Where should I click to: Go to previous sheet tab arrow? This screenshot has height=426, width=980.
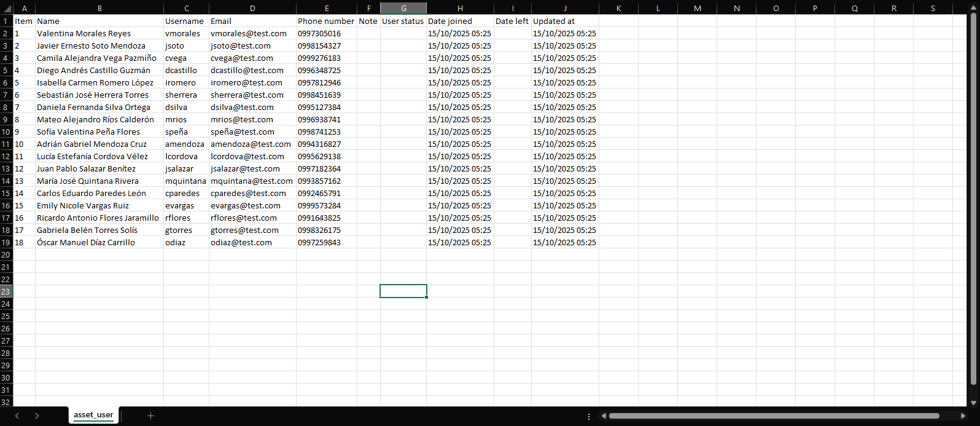(x=17, y=416)
